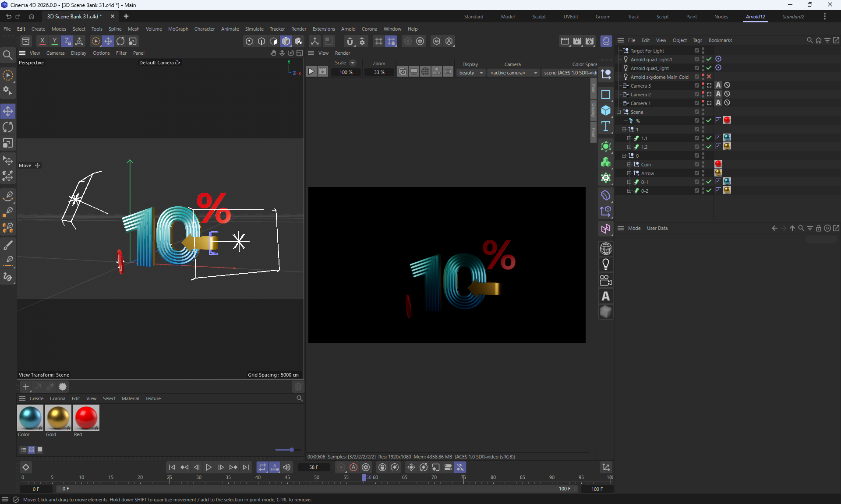The width and height of the screenshot is (841, 504).
Task: Expand the Coin object hierarchy
Action: tap(629, 165)
